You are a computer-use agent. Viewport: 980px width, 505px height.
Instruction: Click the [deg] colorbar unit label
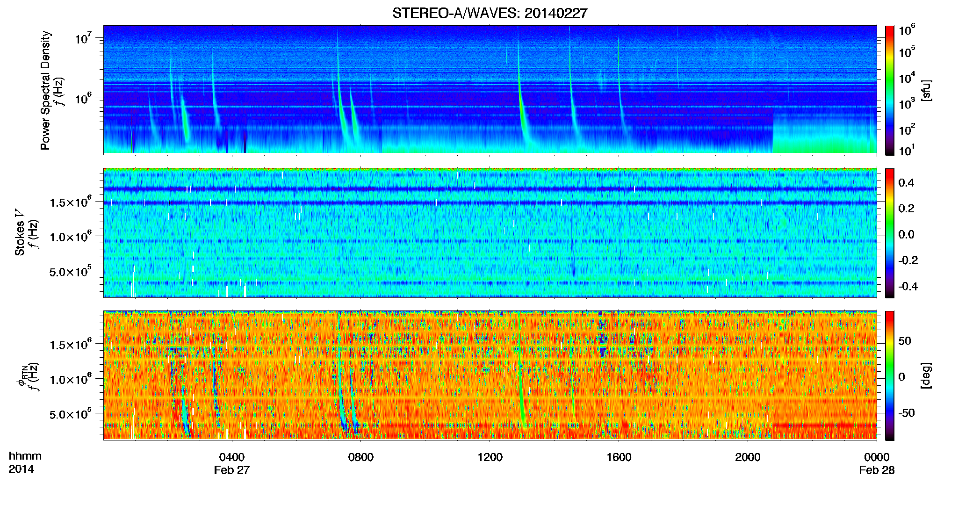pos(926,375)
